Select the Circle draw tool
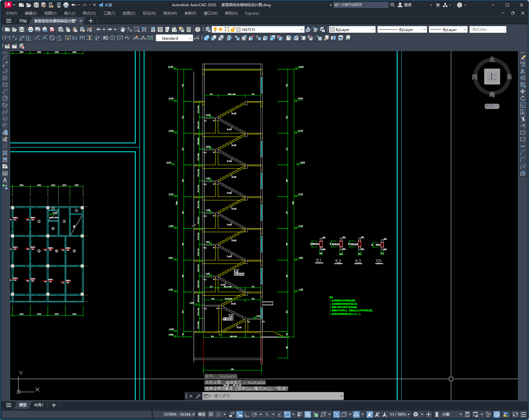 [x=5, y=98]
